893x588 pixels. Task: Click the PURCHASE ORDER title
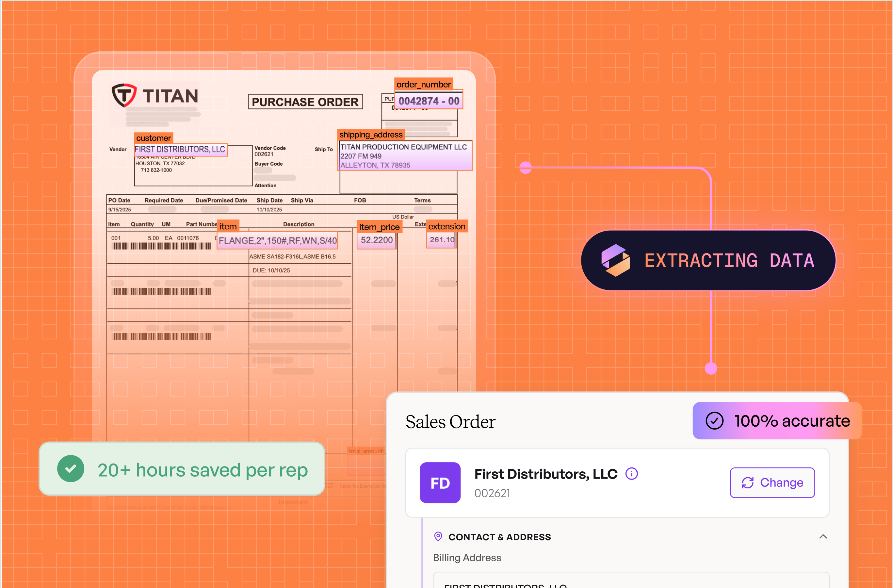click(x=305, y=101)
